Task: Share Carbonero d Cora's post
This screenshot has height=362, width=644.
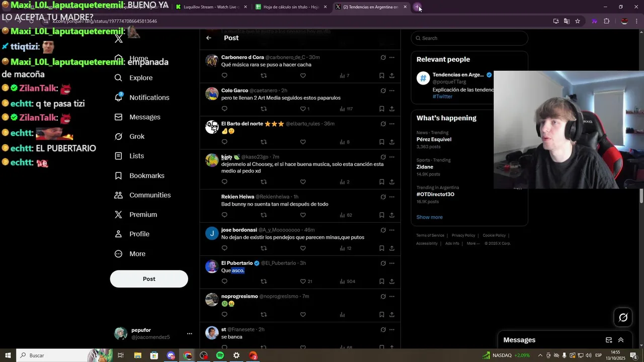Action: tap(392, 75)
